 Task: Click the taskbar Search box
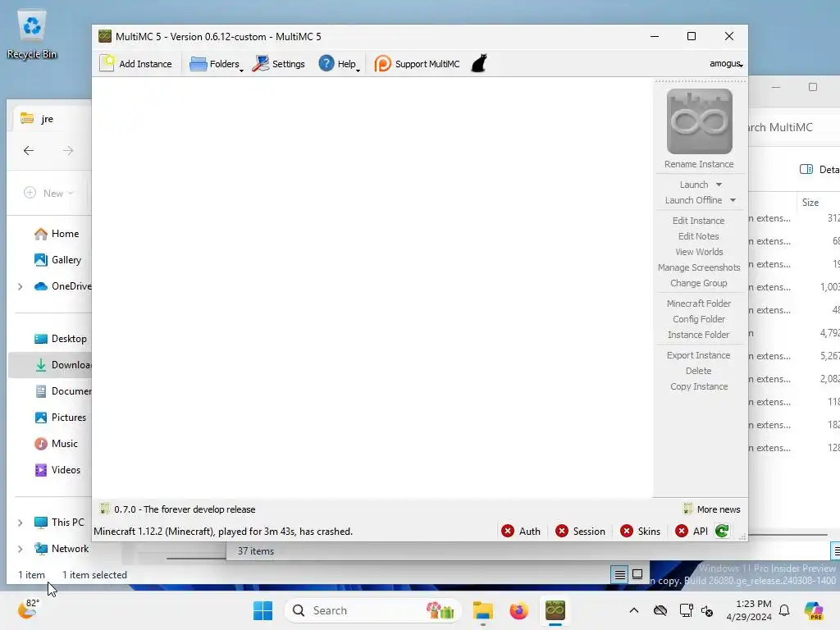(373, 610)
